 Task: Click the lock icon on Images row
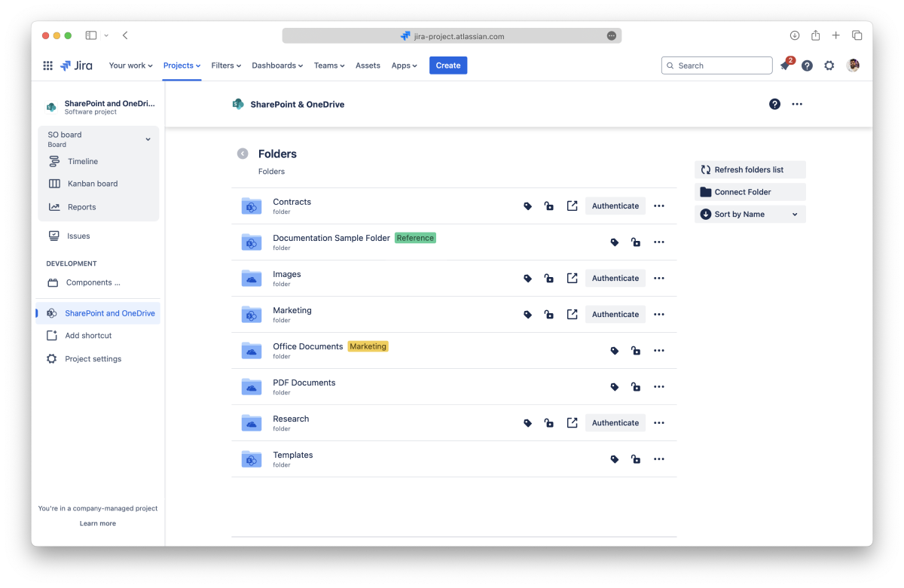[549, 279]
